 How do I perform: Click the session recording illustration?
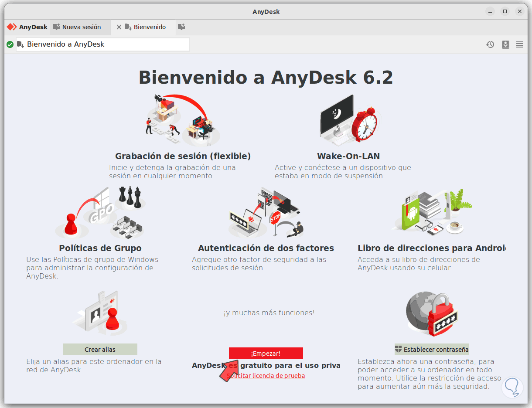pyautogui.click(x=183, y=120)
